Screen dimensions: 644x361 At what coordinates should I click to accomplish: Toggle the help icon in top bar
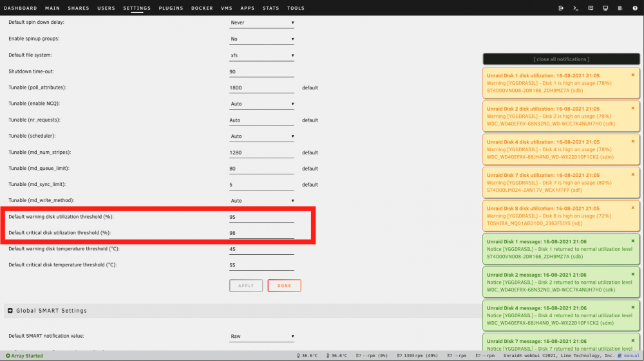click(x=635, y=8)
